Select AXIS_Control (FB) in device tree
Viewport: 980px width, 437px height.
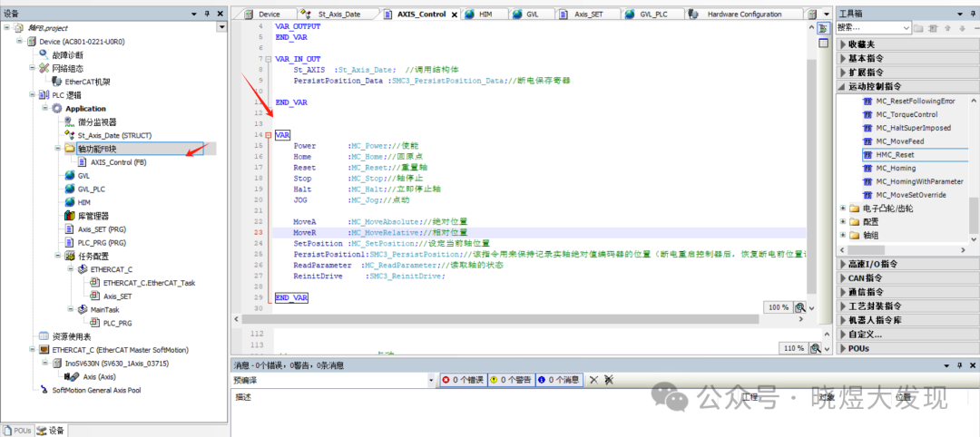coord(118,162)
